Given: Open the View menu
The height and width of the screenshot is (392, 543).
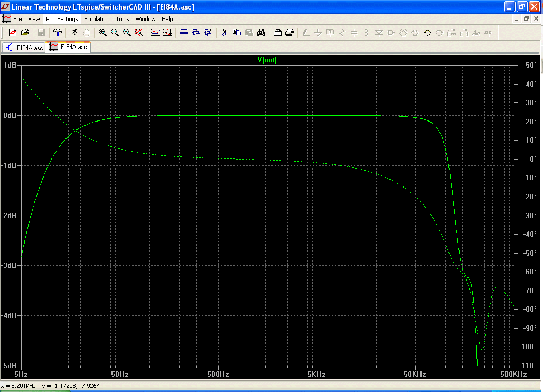Looking at the screenshot, I should point(34,19).
